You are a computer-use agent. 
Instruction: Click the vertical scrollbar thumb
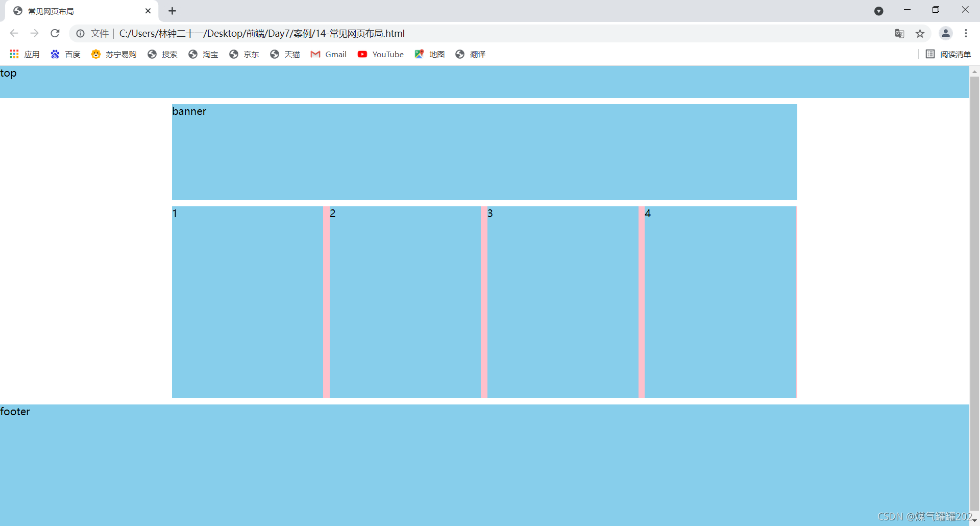(x=974, y=294)
